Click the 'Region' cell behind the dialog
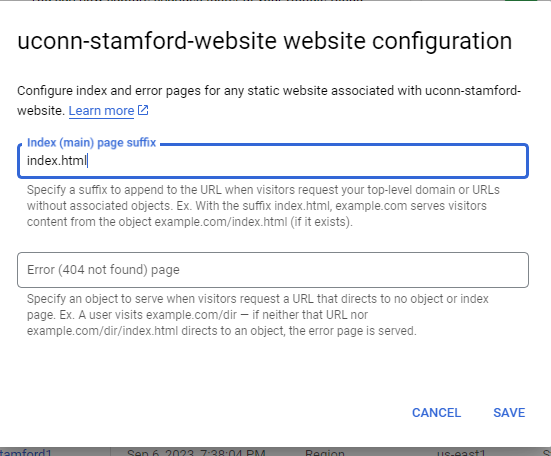Screen dimensions: 551x456 [x=325, y=452]
